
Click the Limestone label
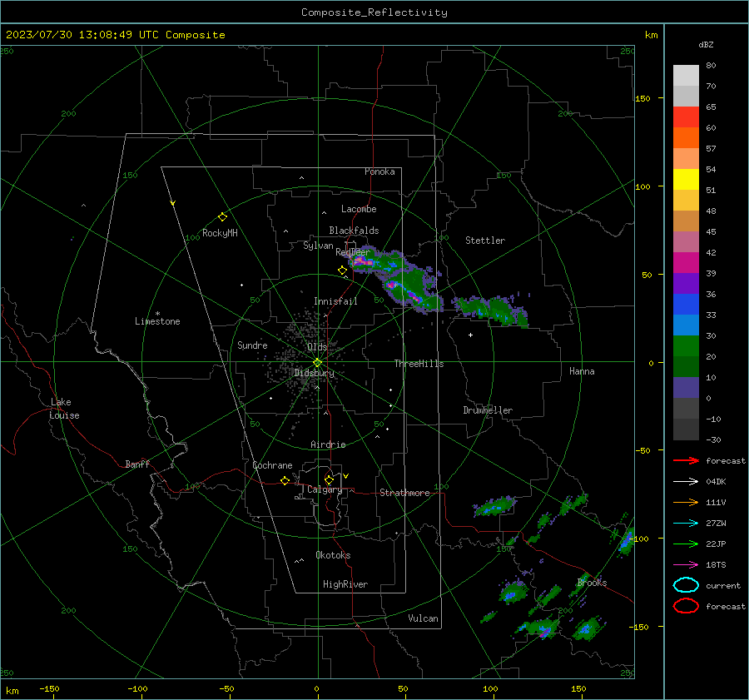click(157, 321)
